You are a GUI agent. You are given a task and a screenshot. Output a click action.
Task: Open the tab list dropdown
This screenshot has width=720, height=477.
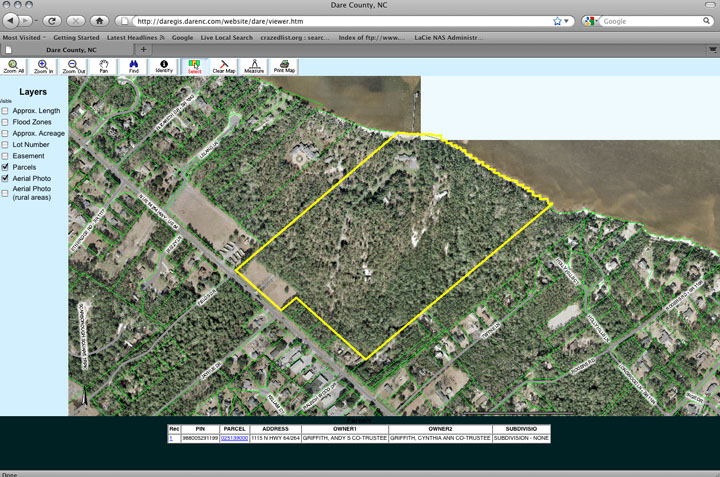pos(713,49)
